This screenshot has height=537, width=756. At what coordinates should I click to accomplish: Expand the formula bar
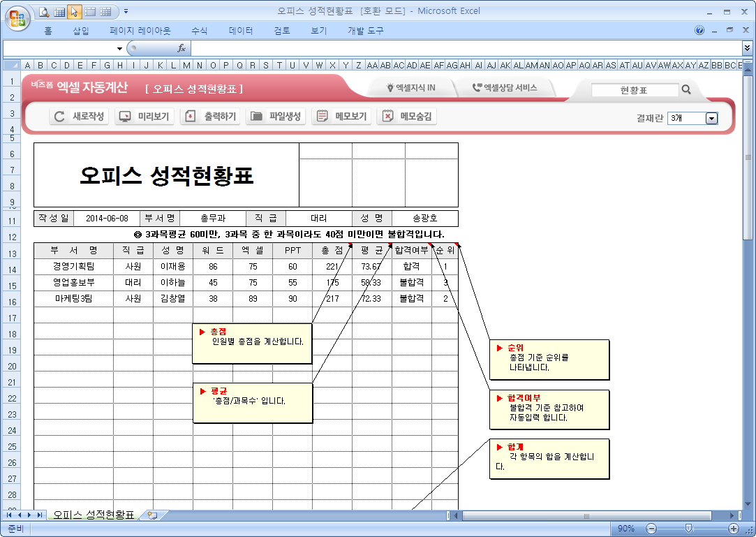point(747,47)
